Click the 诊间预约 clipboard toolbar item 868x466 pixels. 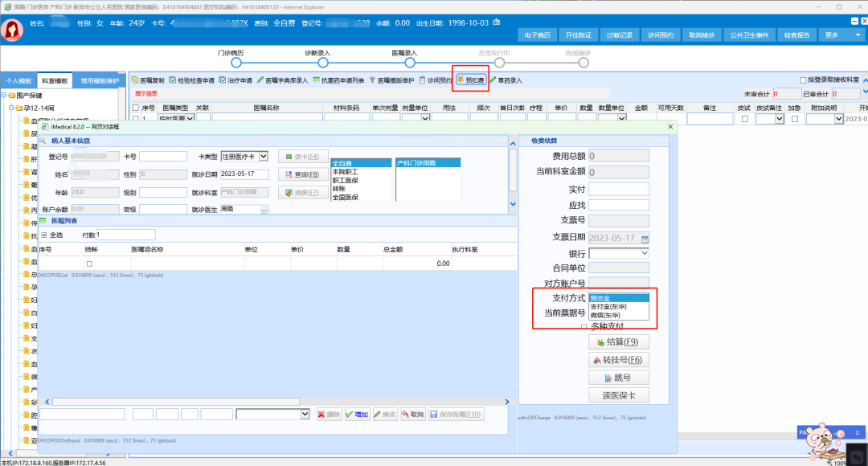[x=435, y=80]
